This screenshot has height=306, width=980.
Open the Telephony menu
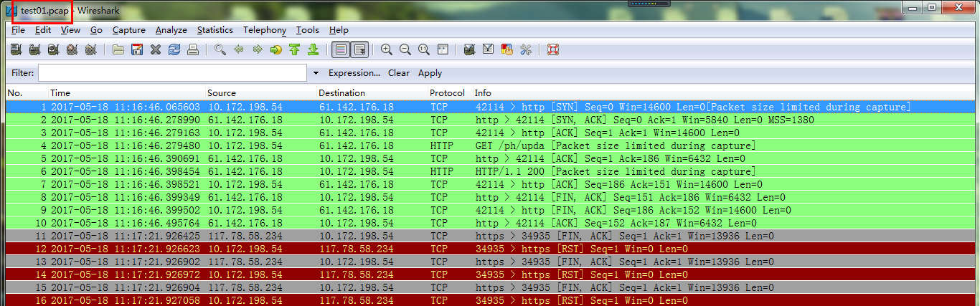(x=264, y=30)
